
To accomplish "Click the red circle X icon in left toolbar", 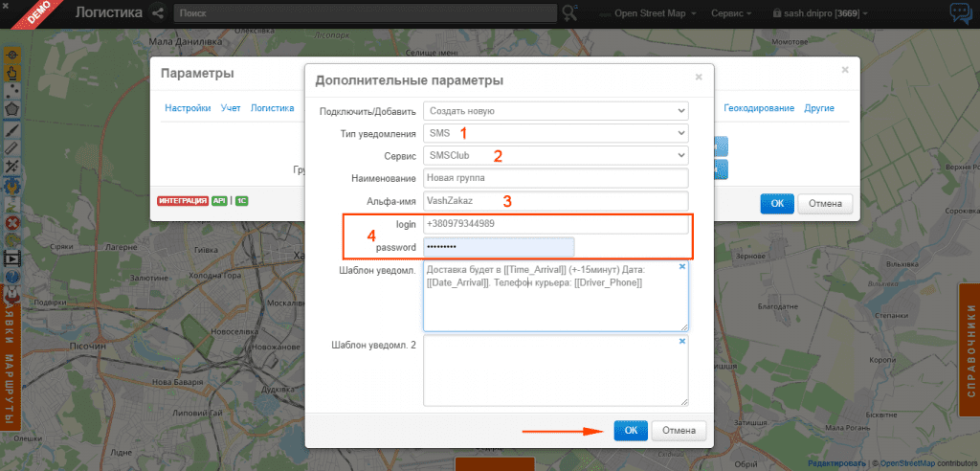I will [x=11, y=222].
